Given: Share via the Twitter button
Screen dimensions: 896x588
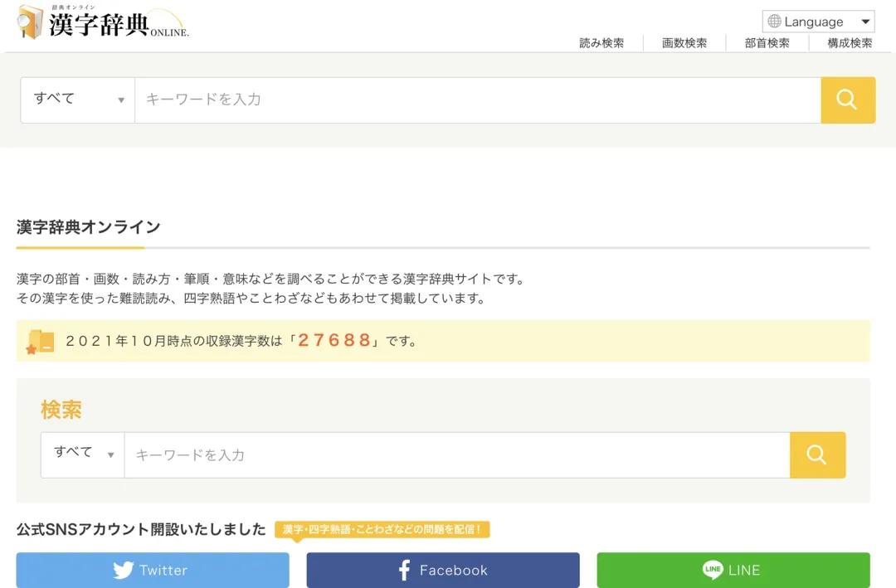Looking at the screenshot, I should (x=153, y=570).
